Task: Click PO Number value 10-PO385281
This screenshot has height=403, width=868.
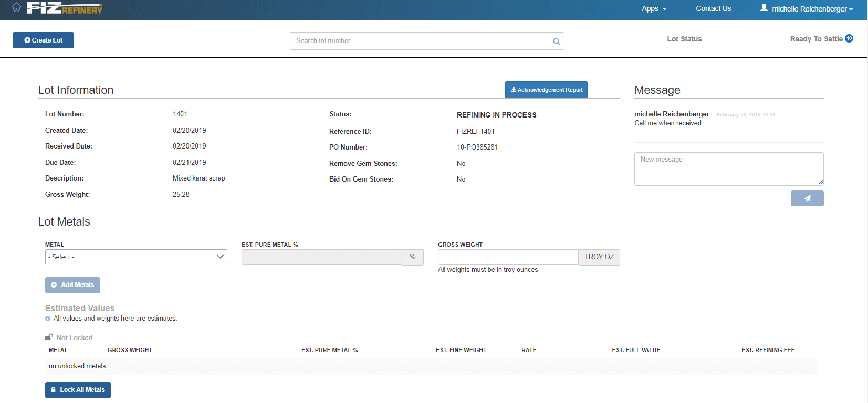Action: click(477, 147)
